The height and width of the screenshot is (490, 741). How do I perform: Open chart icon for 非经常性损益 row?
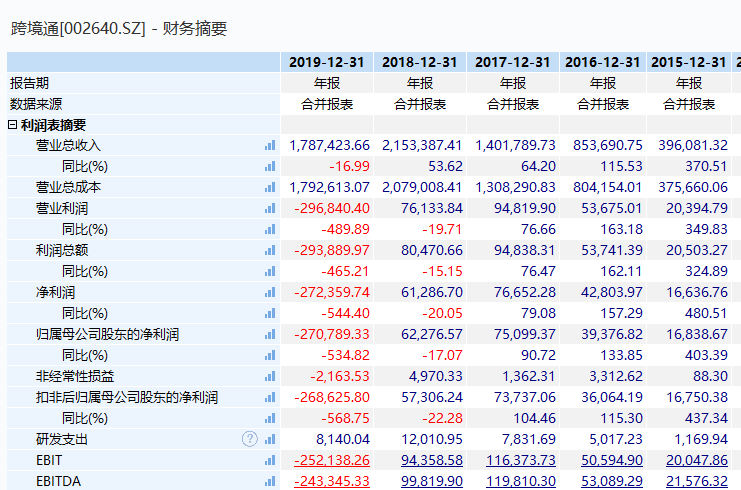270,377
